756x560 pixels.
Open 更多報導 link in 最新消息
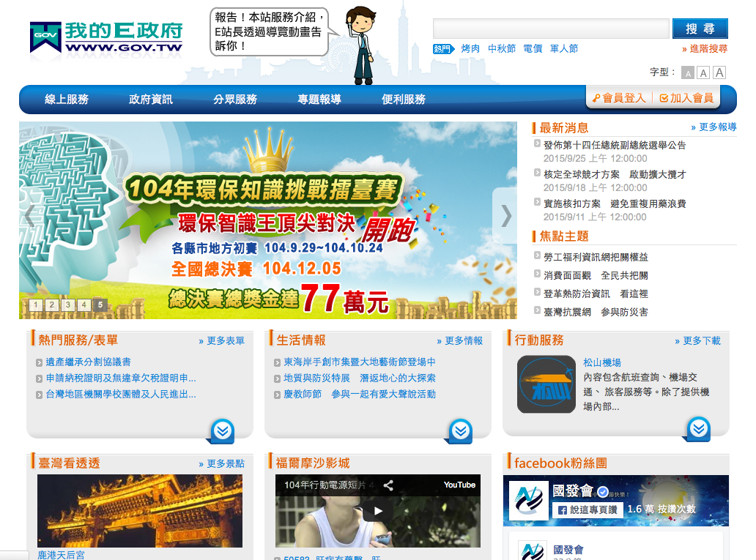tap(714, 127)
